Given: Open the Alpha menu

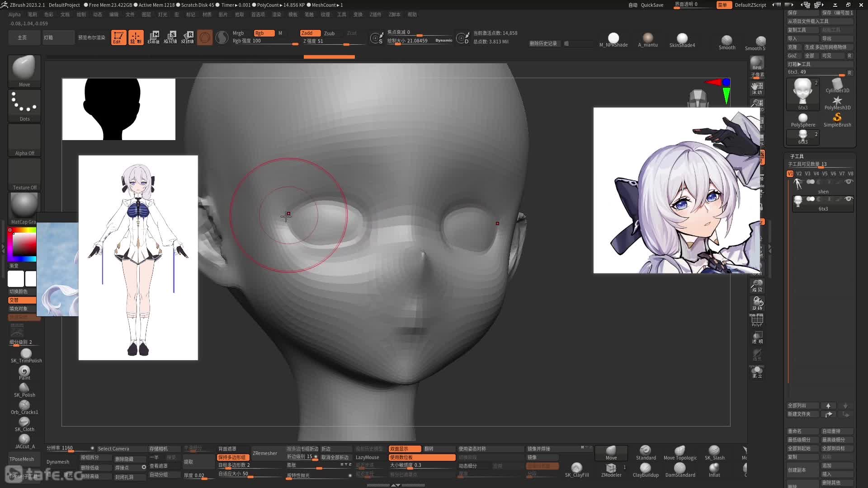Looking at the screenshot, I should [x=14, y=14].
